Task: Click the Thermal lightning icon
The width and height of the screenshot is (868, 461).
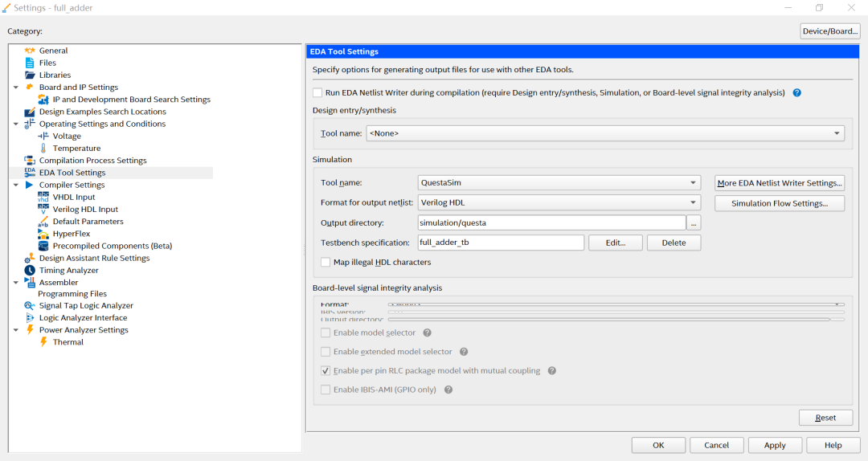Action: coord(43,342)
